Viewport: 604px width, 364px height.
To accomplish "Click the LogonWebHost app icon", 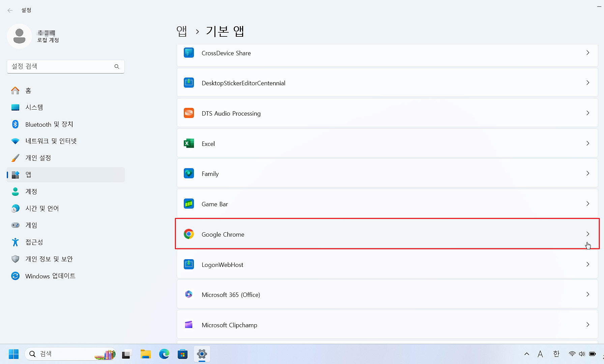I will click(189, 265).
